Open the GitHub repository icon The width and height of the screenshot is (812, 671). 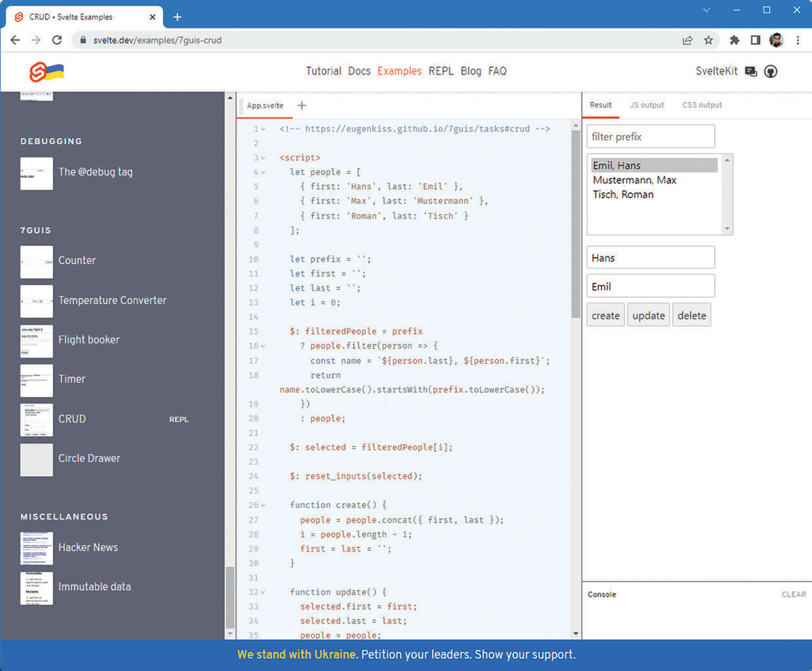770,71
